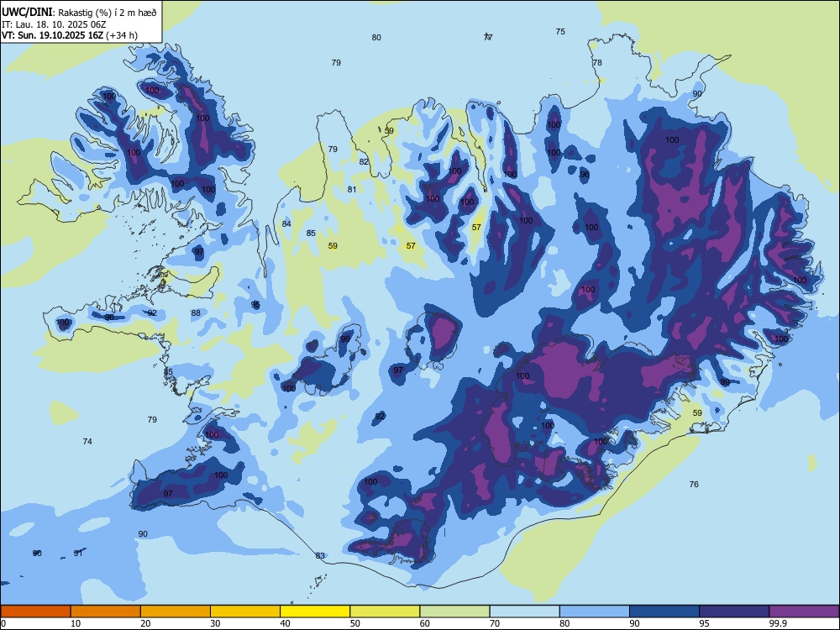Click the '78' value on the northeast peninsula

point(597,63)
